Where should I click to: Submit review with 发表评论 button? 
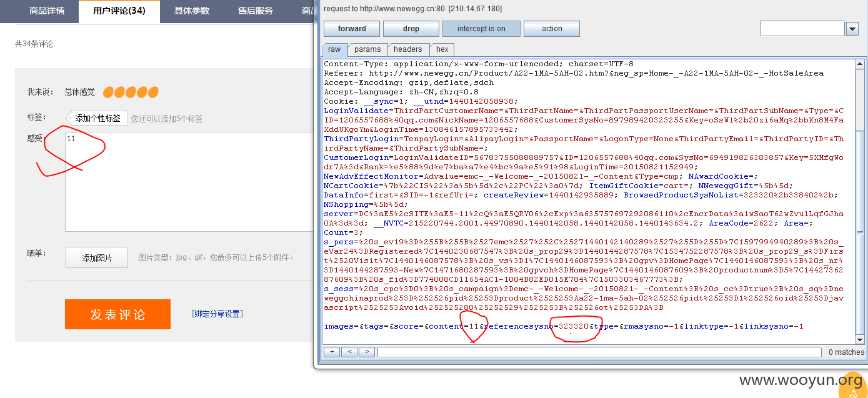pos(117,314)
